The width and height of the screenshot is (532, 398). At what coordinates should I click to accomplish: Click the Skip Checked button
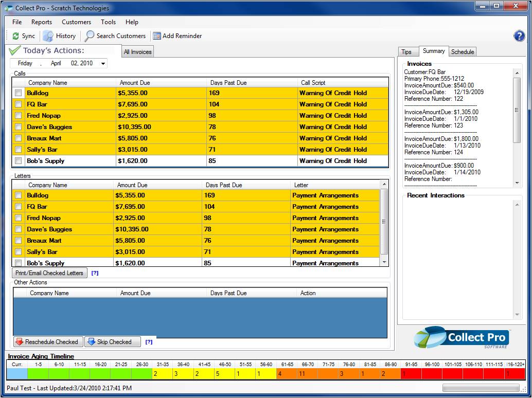[112, 342]
